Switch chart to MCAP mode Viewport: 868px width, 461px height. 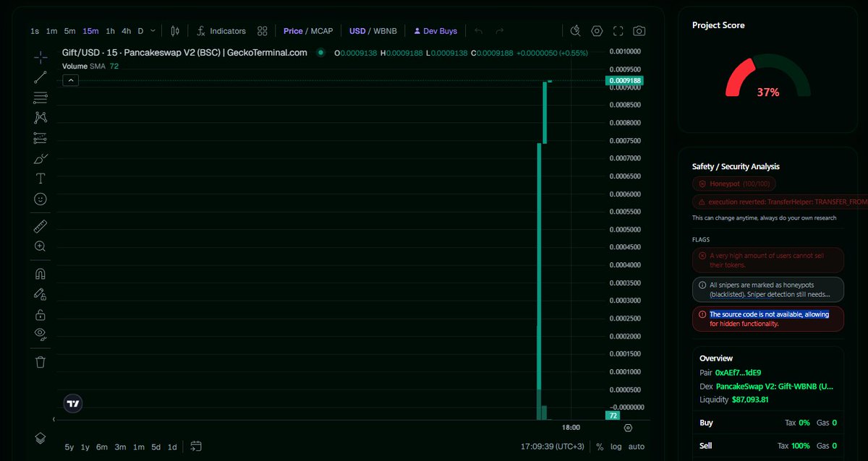322,31
